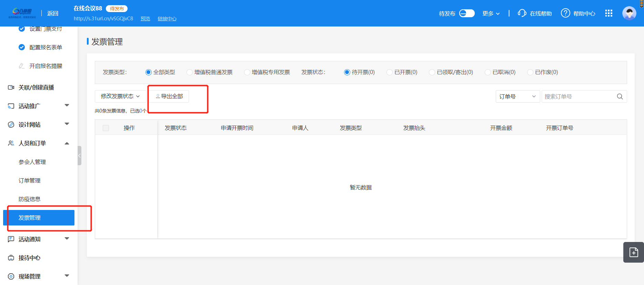Screen dimensions: 644x285
Task: Click the 帮助中心 label
Action: (584, 13)
